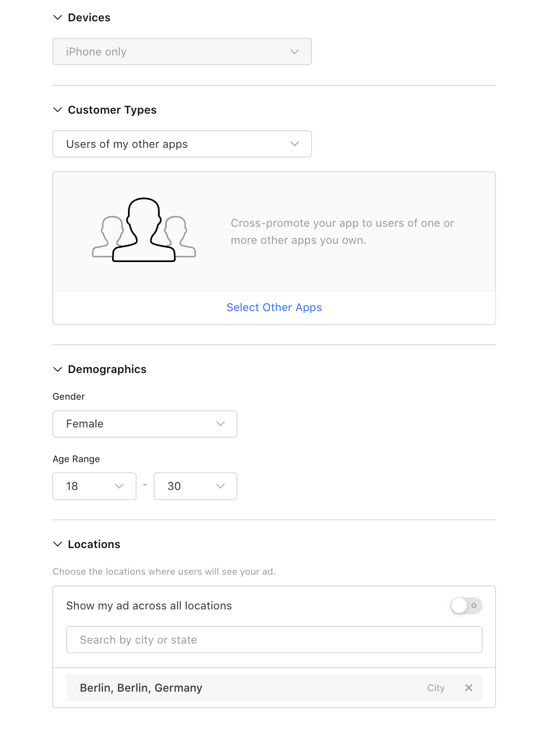Image resolution: width=560 pixels, height=745 pixels.
Task: Open the minimum age dropdown showing 18
Action: pyautogui.click(x=94, y=486)
